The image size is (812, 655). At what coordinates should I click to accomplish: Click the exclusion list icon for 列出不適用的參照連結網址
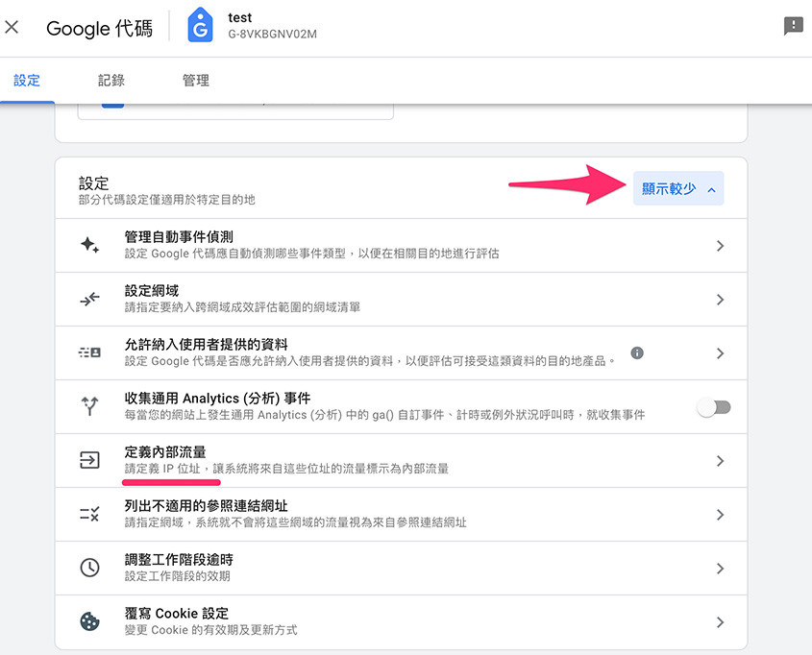pyautogui.click(x=89, y=514)
